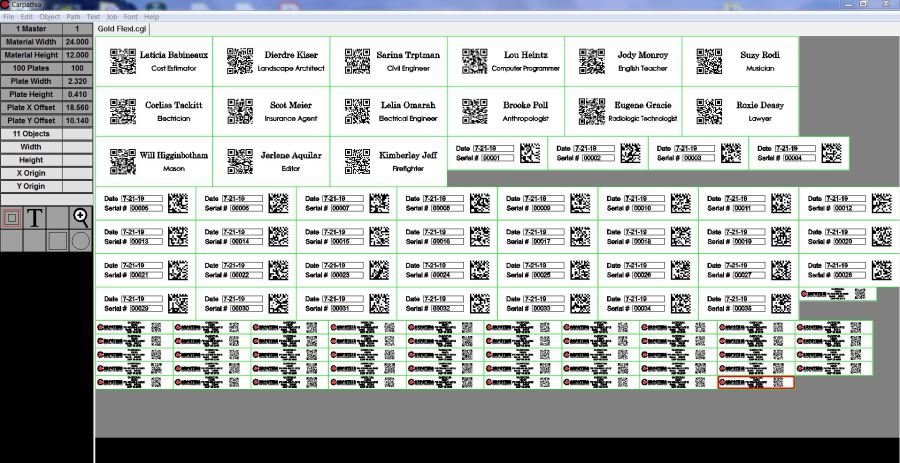Click the Material Width label

click(31, 42)
